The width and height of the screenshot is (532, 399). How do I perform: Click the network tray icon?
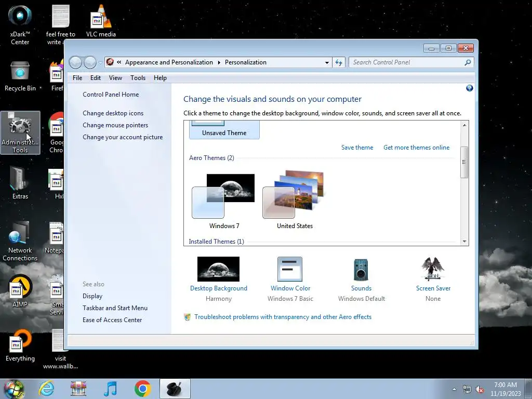coord(467,390)
